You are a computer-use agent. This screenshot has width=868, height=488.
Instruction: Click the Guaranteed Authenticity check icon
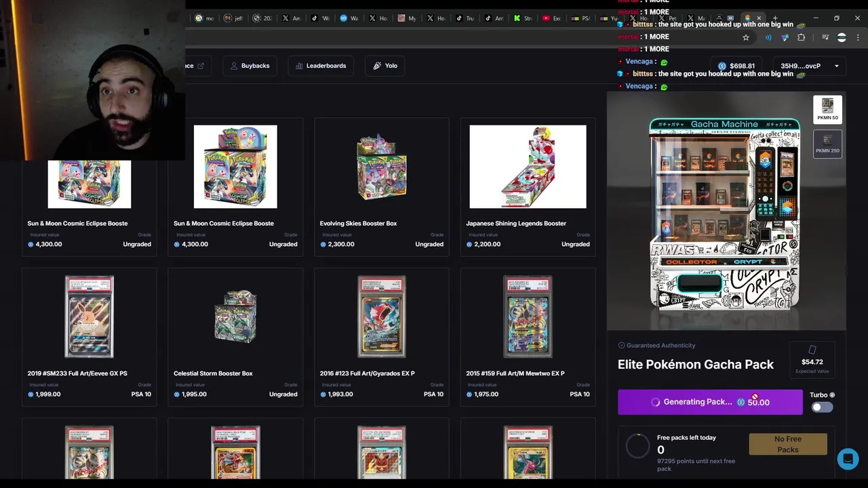tap(621, 346)
